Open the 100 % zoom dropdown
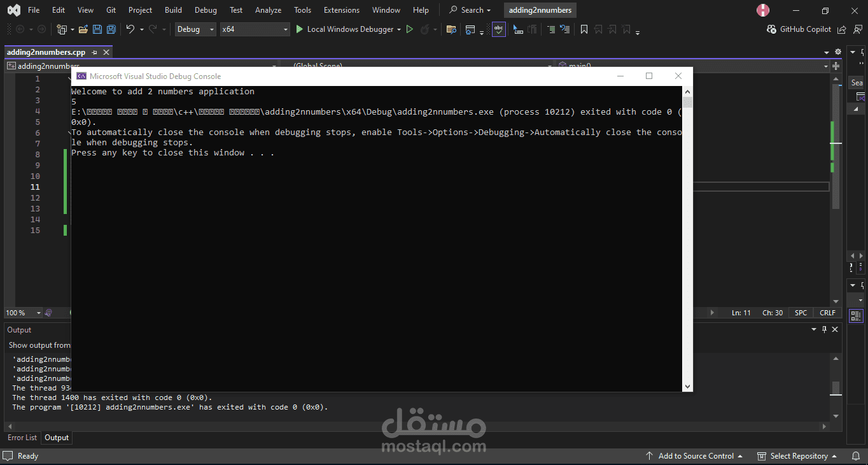The height and width of the screenshot is (465, 868). [24, 313]
